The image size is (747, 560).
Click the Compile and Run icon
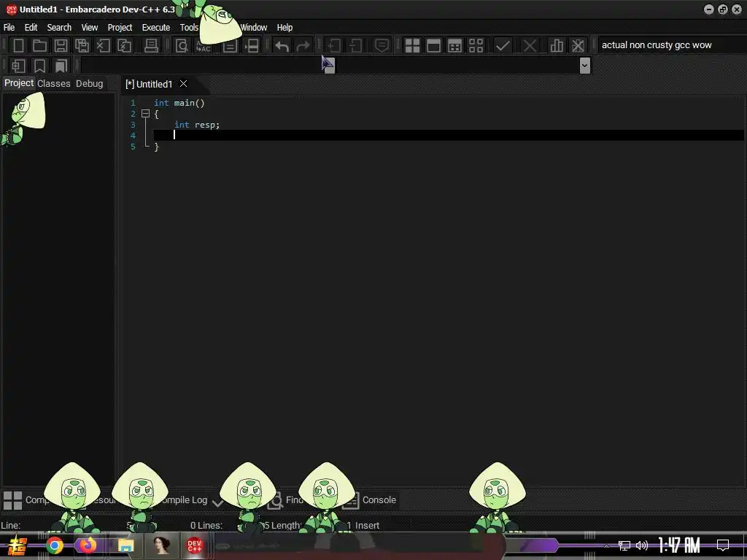(x=455, y=46)
